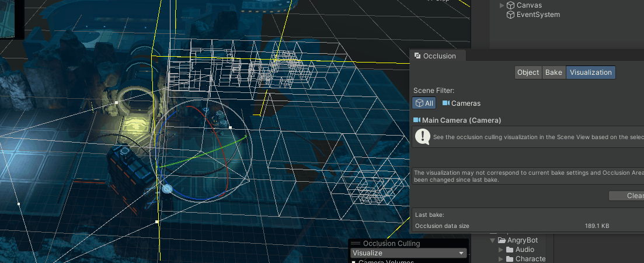
Task: Select Canvas in the Hierarchy
Action: click(x=529, y=5)
